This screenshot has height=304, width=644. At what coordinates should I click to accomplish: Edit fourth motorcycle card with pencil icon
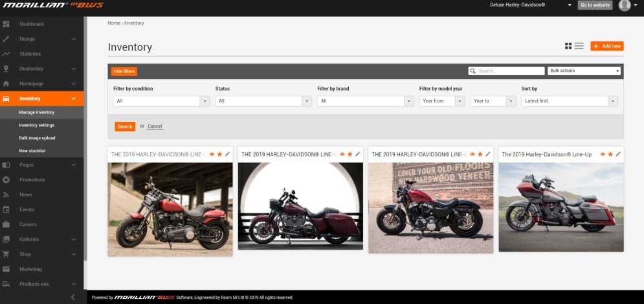pyautogui.click(x=618, y=154)
